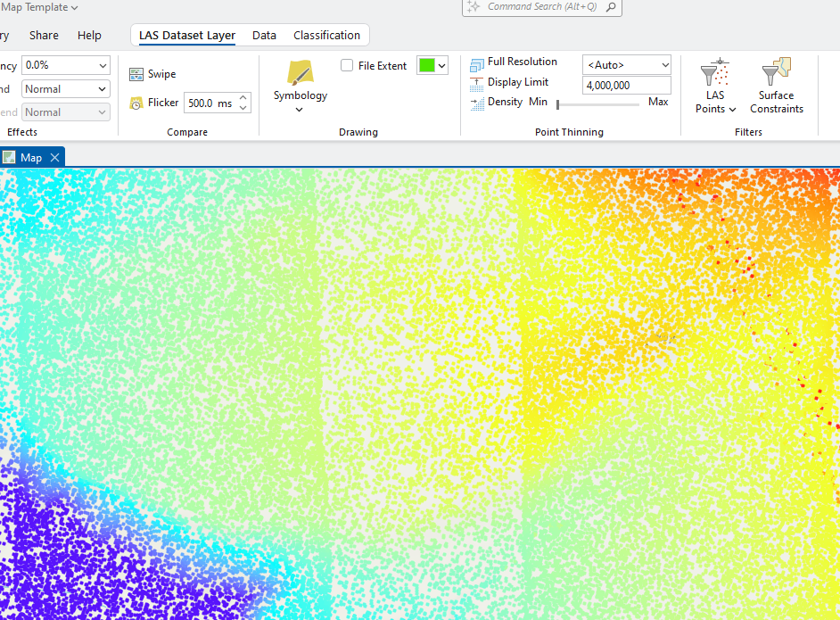
Task: Open the Symbology gallery
Action: [x=300, y=85]
